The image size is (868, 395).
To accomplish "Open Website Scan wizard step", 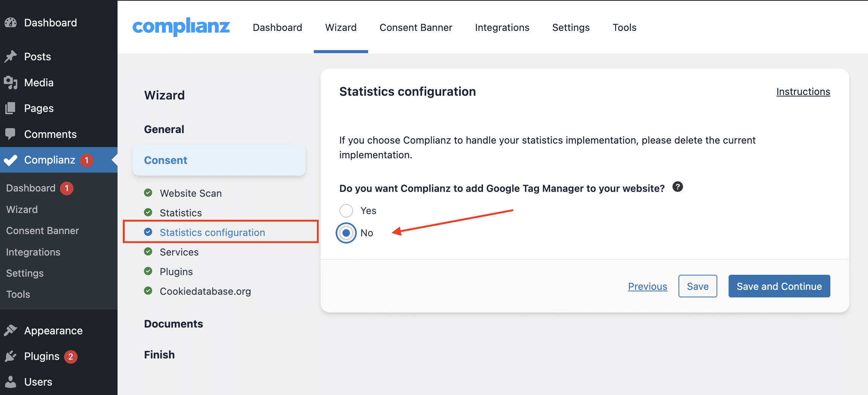I will [191, 193].
